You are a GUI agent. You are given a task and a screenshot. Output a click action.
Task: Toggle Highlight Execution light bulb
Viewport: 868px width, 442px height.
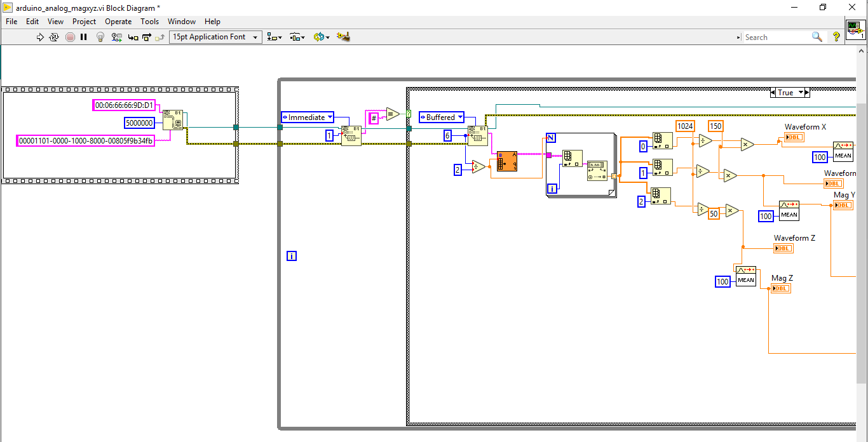tap(100, 37)
